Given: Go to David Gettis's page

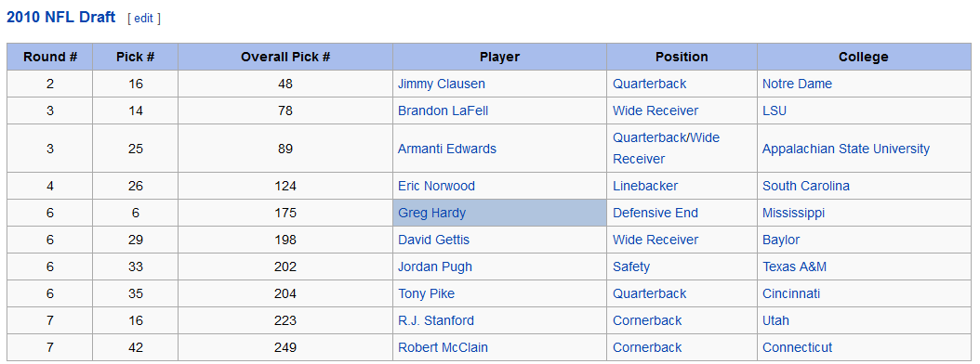Looking at the screenshot, I should click(x=434, y=240).
